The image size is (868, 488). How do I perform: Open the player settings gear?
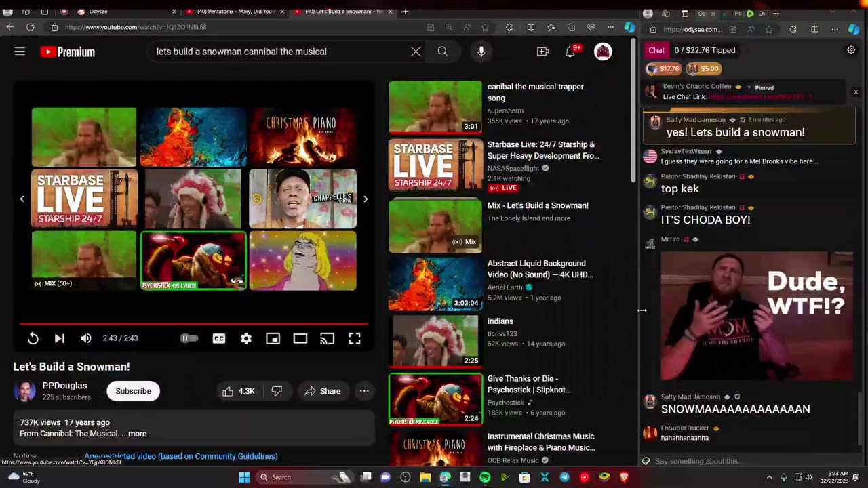[x=246, y=338]
